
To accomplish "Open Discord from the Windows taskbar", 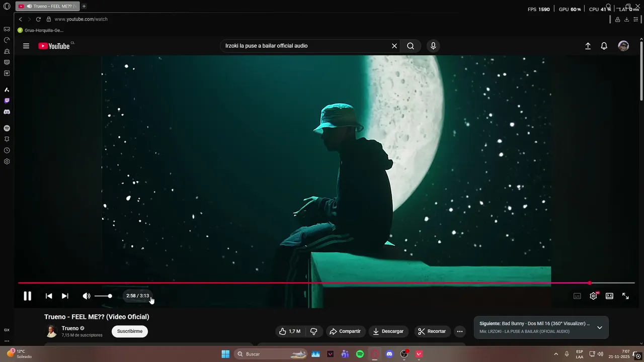I will pos(389,354).
